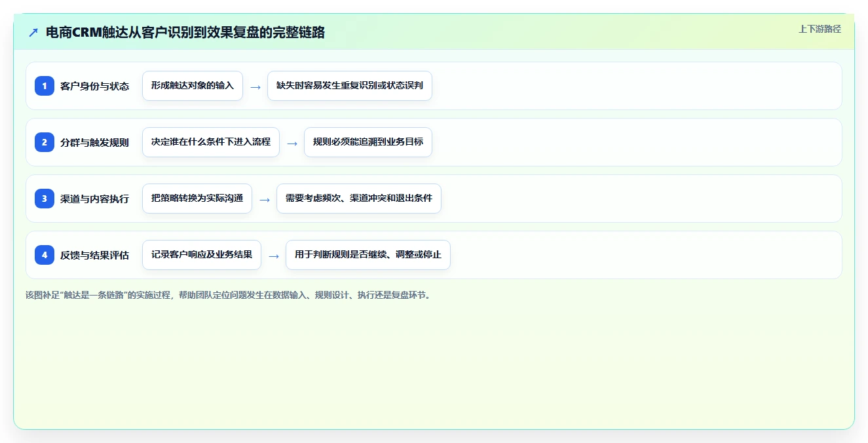868x443 pixels.
Task: Click the title 电商CRM触达从客户识别到效果复盘的完整链路
Action: 185,32
